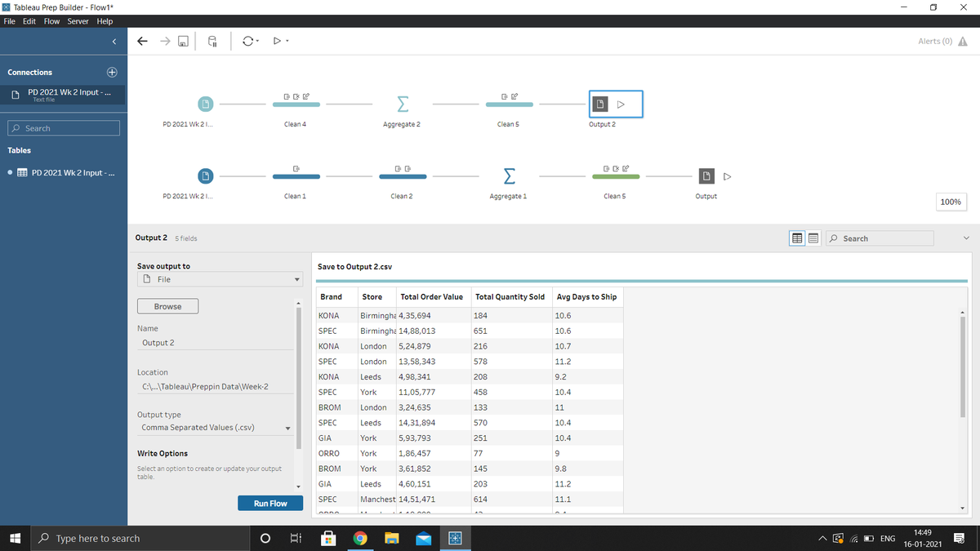
Task: Click the undo back arrow in toolbar
Action: pyautogui.click(x=143, y=41)
